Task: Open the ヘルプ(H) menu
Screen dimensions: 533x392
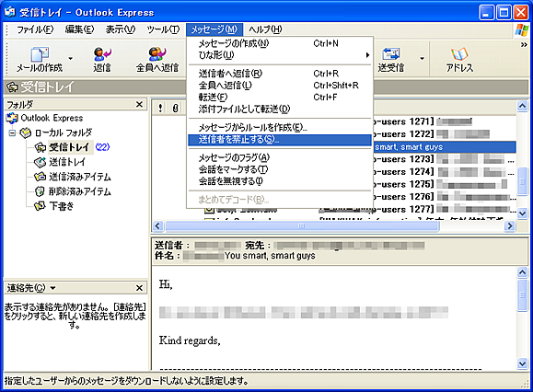Action: click(x=265, y=29)
